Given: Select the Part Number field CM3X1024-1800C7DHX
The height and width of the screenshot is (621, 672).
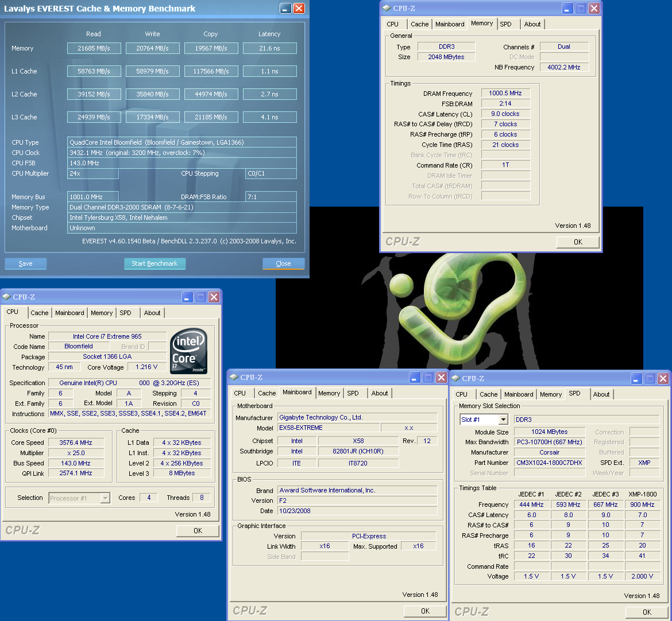Looking at the screenshot, I should pyautogui.click(x=549, y=463).
